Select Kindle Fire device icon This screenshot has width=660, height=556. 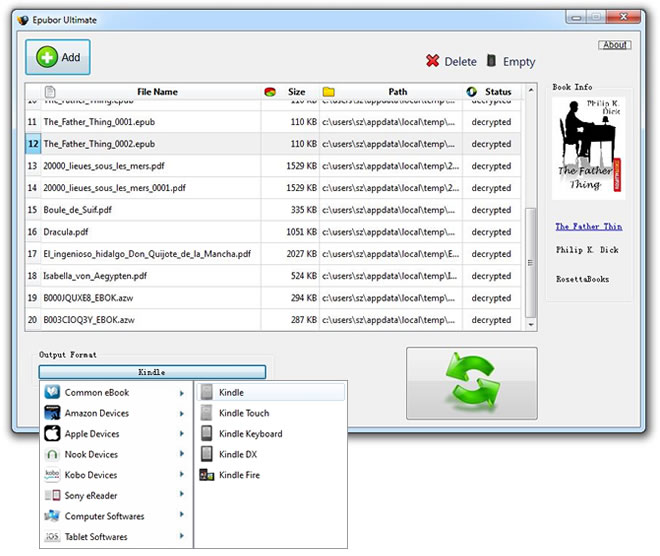pos(207,475)
